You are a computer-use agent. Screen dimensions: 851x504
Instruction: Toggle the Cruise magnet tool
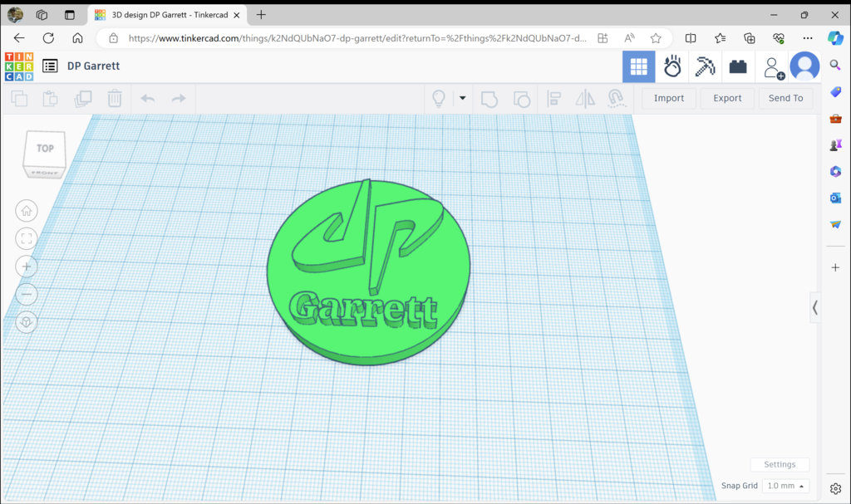(x=616, y=98)
